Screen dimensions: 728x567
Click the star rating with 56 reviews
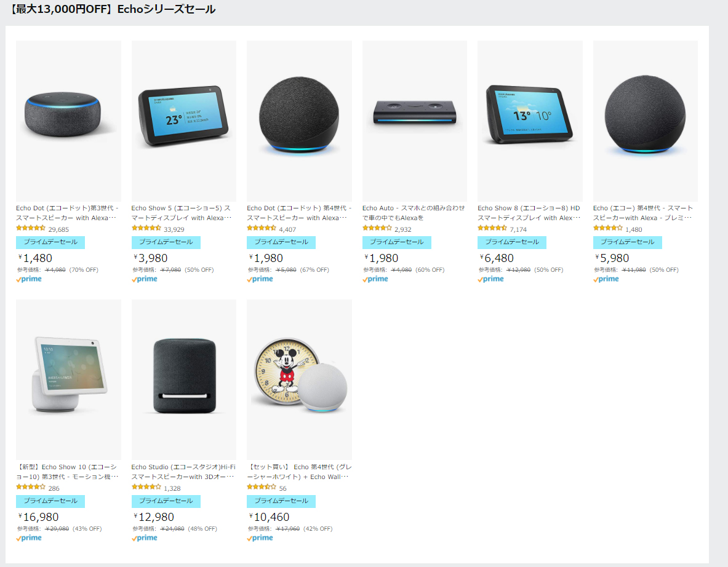(x=262, y=486)
